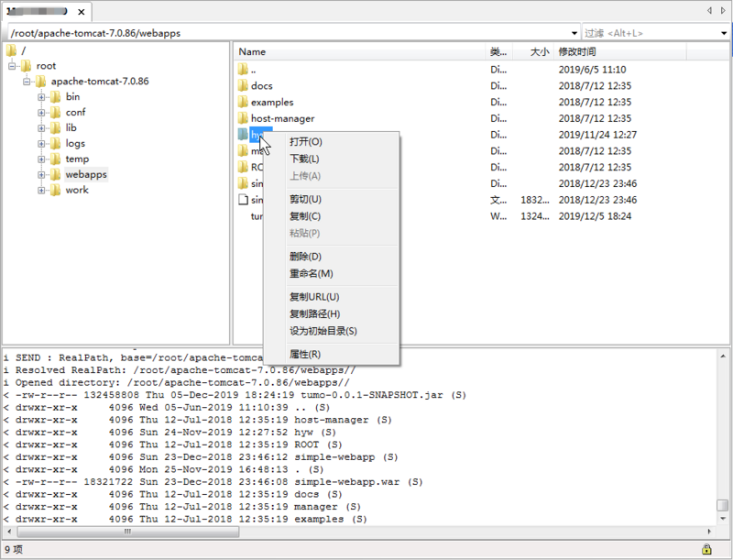Select the webapps folder in the tree
The width and height of the screenshot is (733, 560).
(x=86, y=174)
